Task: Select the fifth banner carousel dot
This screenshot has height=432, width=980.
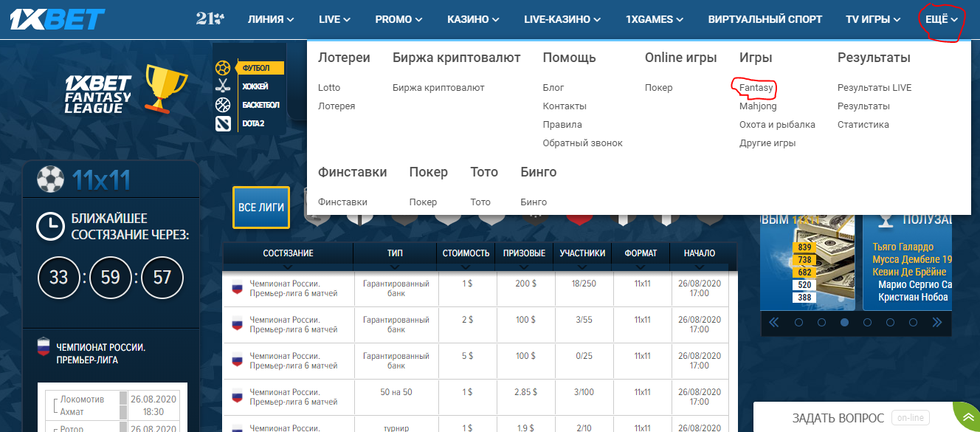Action: [890, 322]
